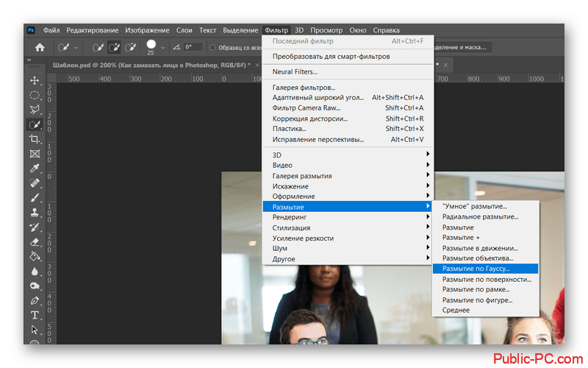
Task: Select the Elliptical Marquee tool
Action: pos(35,94)
